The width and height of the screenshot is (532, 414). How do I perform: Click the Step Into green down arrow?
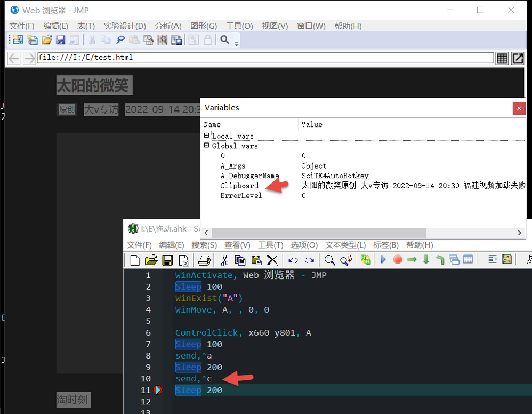(x=426, y=260)
